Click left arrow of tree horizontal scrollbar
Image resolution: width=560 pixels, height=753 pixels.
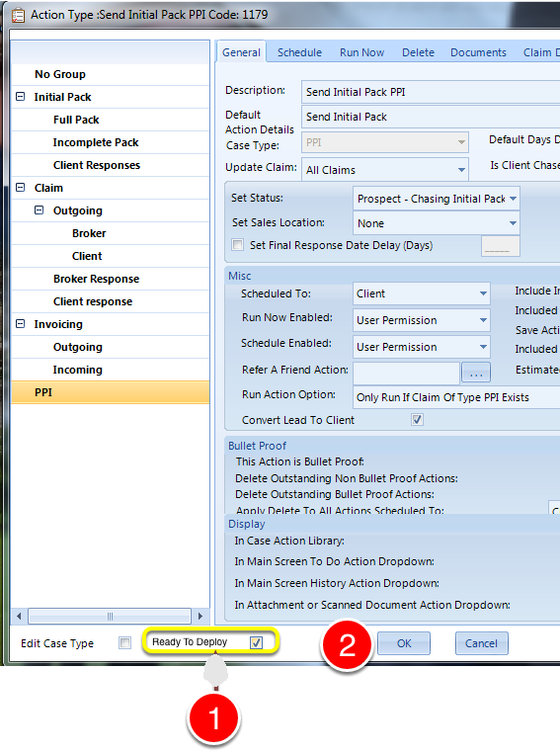tap(19, 616)
